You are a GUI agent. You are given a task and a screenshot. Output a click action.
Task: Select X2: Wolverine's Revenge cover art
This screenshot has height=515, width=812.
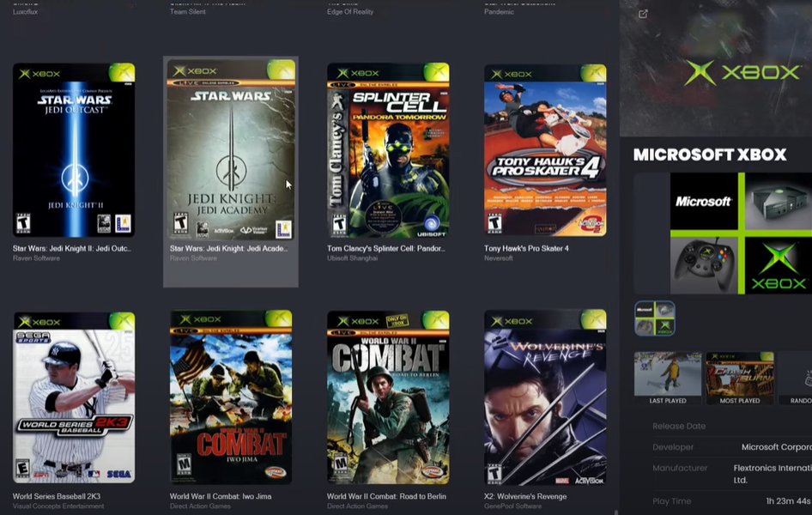pos(545,397)
